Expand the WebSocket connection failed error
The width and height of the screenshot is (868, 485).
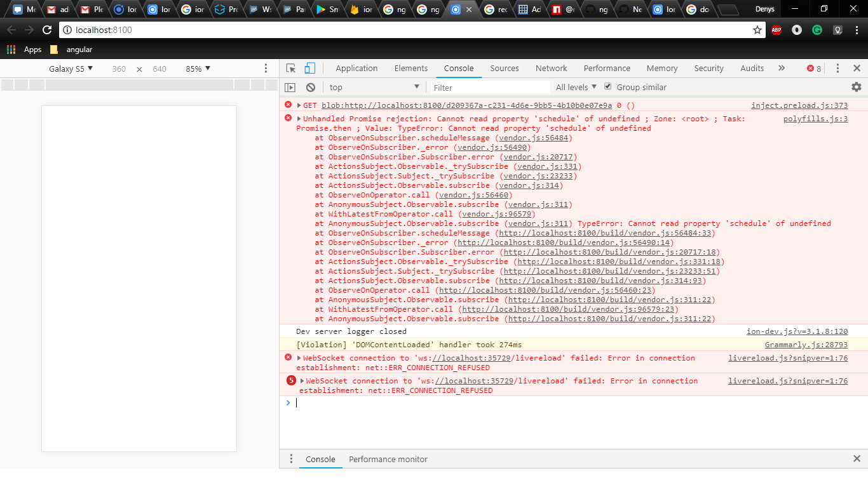click(299, 357)
